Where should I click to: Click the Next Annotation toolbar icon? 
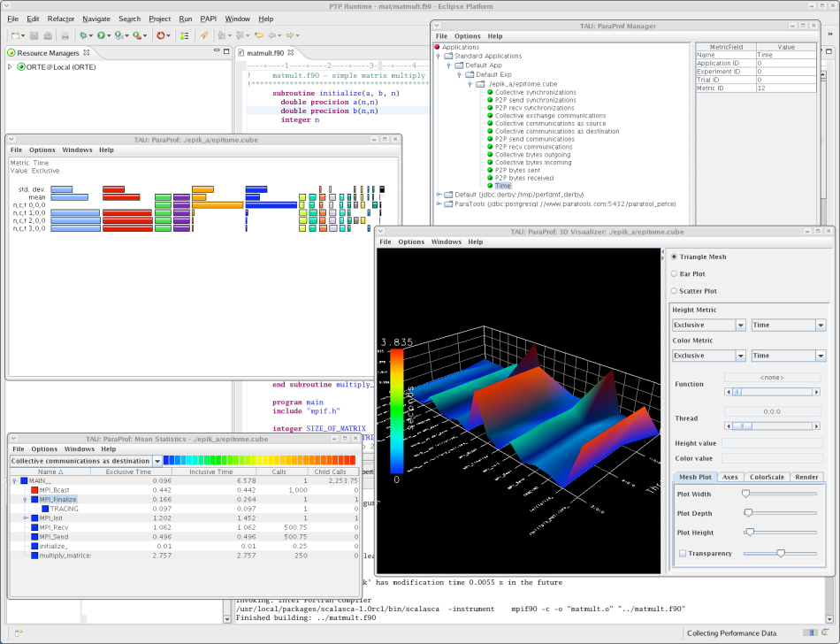click(222, 35)
